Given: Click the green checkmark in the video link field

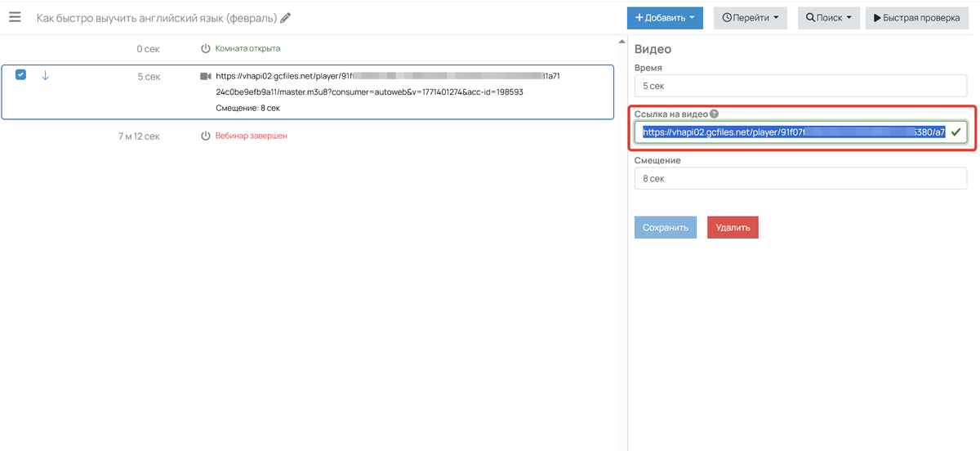Looking at the screenshot, I should pos(955,132).
